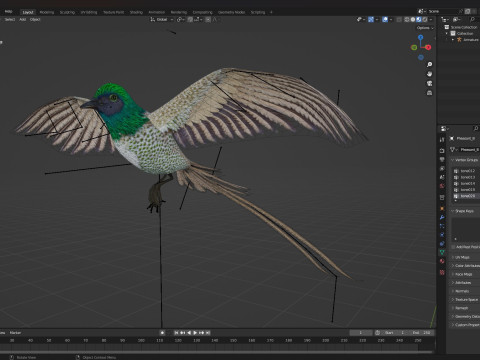Switch to the Sculpting workspace tab
Image resolution: width=480 pixels, height=360 pixels.
67,12
